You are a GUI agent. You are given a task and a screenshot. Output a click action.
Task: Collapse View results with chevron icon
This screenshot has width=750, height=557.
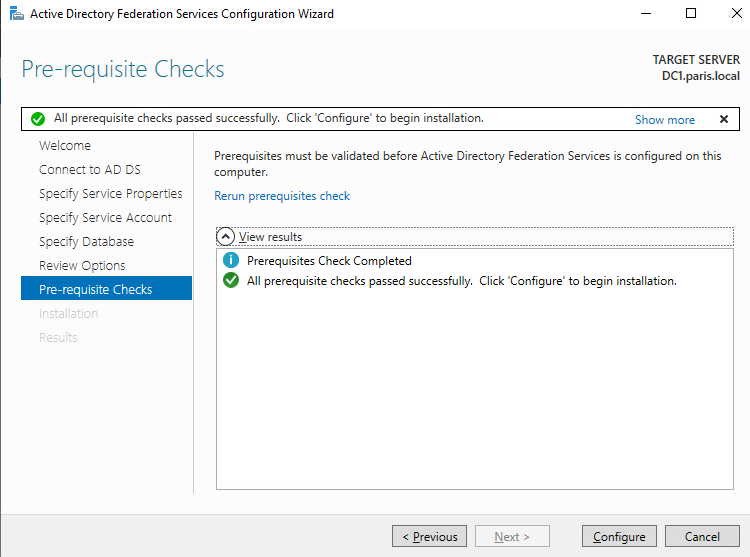[x=225, y=236]
